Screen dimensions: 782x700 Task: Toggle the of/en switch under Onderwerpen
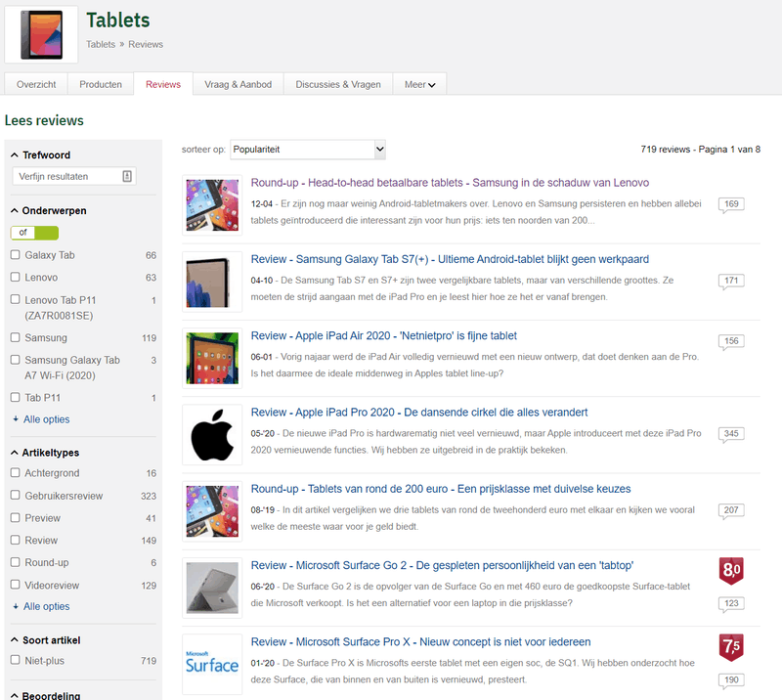[x=34, y=233]
